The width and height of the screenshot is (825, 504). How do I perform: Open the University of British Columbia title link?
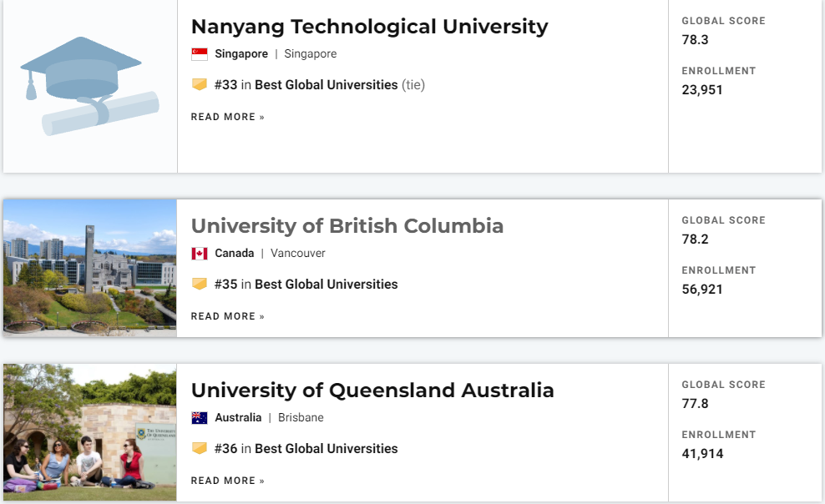[x=347, y=226]
